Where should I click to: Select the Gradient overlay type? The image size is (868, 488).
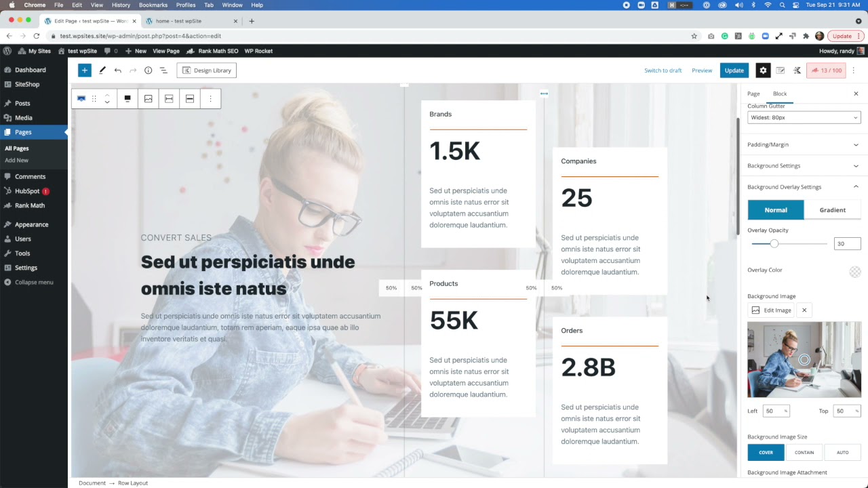[x=833, y=210]
